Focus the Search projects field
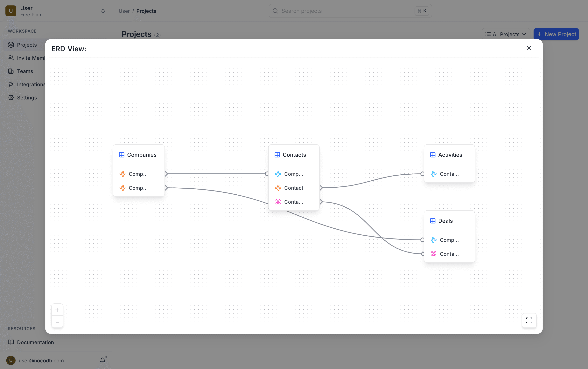Image resolution: width=588 pixels, height=369 pixels. (350, 11)
